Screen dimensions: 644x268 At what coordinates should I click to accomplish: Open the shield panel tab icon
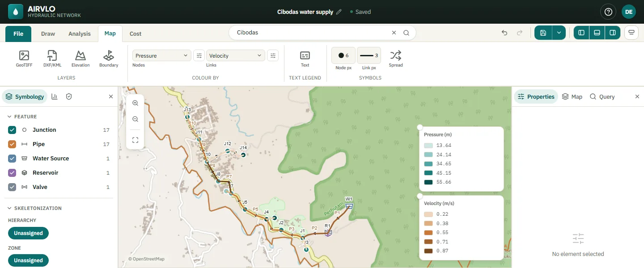click(69, 96)
